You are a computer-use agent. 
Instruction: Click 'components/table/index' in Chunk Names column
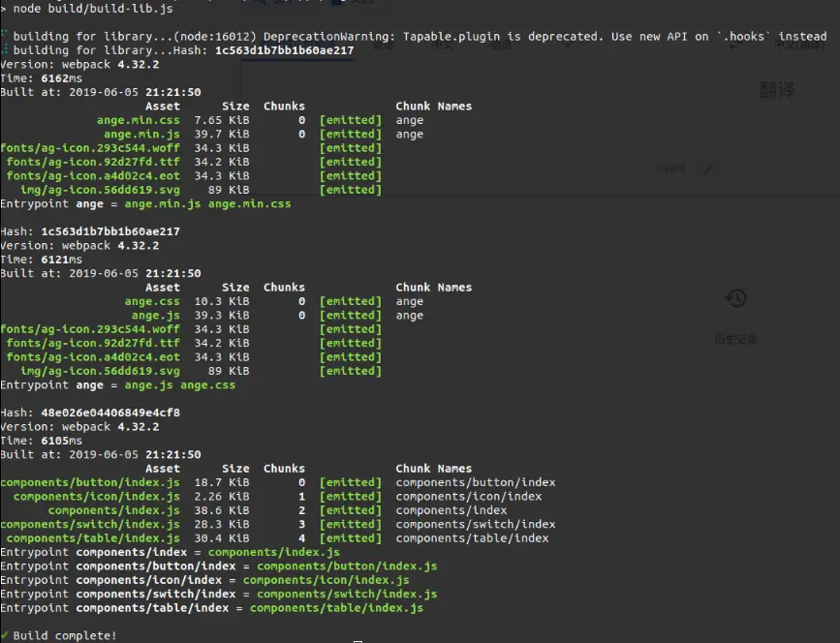coord(472,537)
